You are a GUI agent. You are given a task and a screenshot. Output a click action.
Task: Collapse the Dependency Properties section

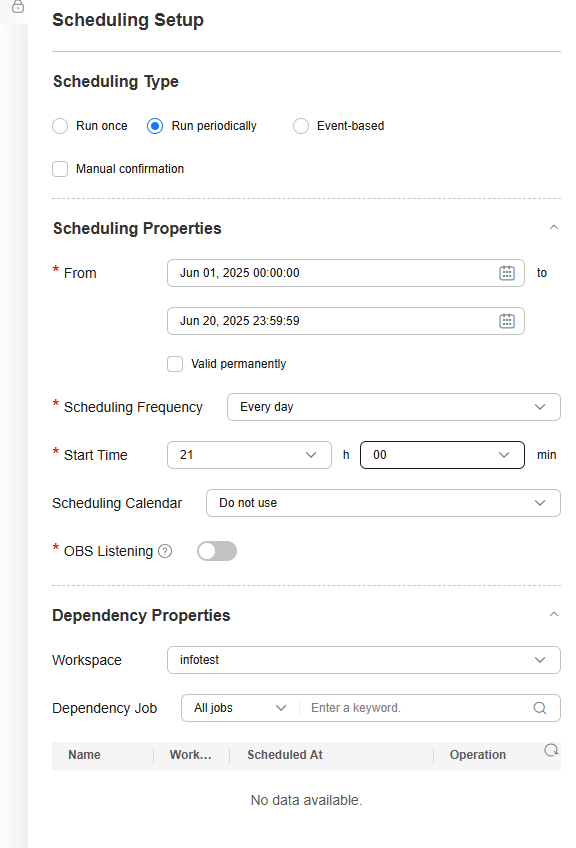[554, 614]
